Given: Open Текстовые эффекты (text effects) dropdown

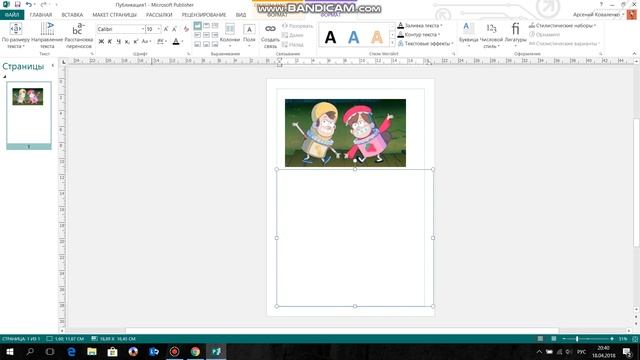Looking at the screenshot, I should tap(425, 43).
